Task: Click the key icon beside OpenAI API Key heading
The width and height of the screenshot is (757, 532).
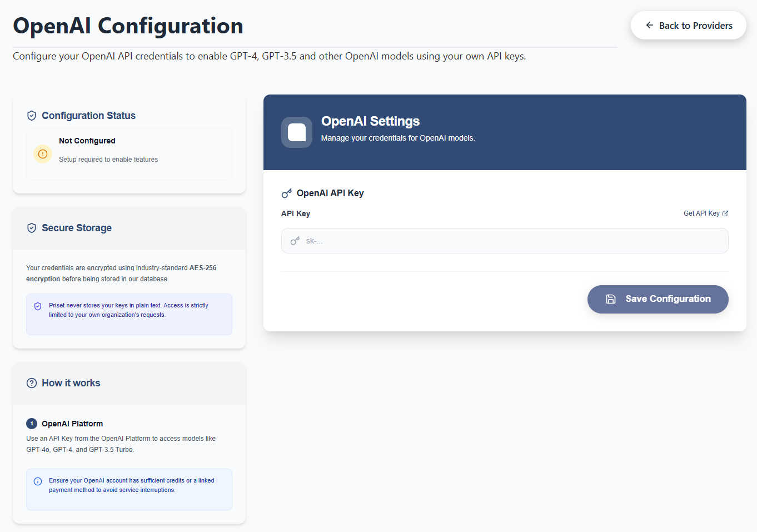Action: (x=287, y=193)
